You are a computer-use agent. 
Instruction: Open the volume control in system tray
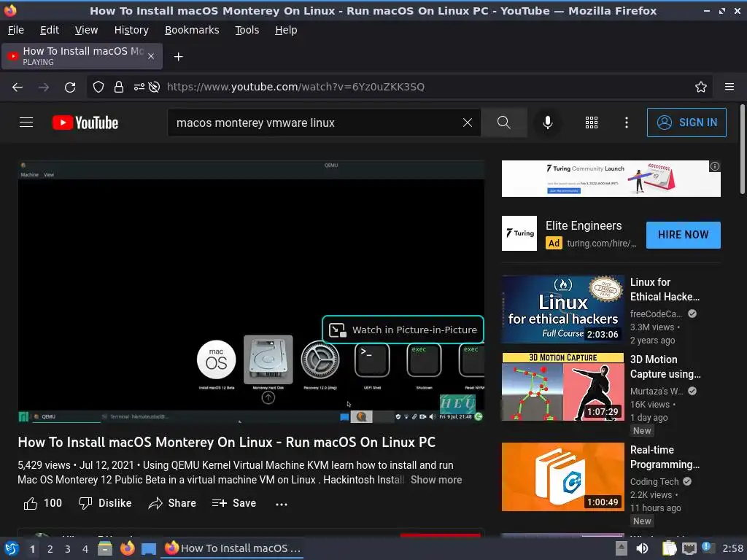(642, 548)
